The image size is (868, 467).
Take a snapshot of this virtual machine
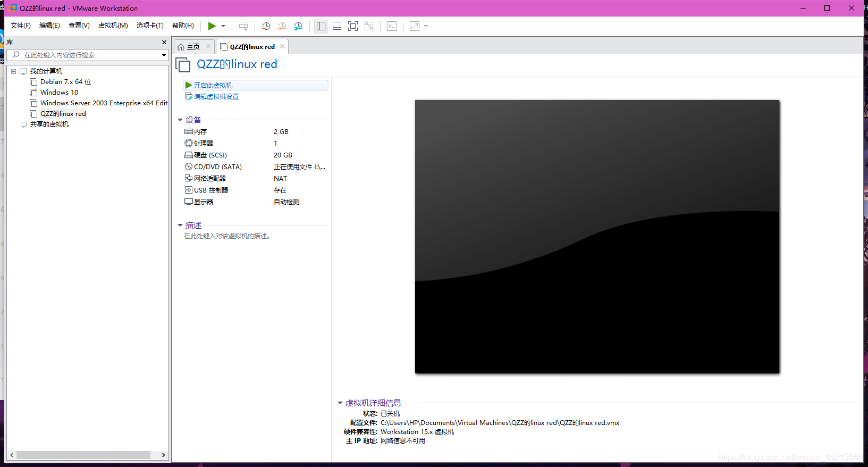click(266, 26)
